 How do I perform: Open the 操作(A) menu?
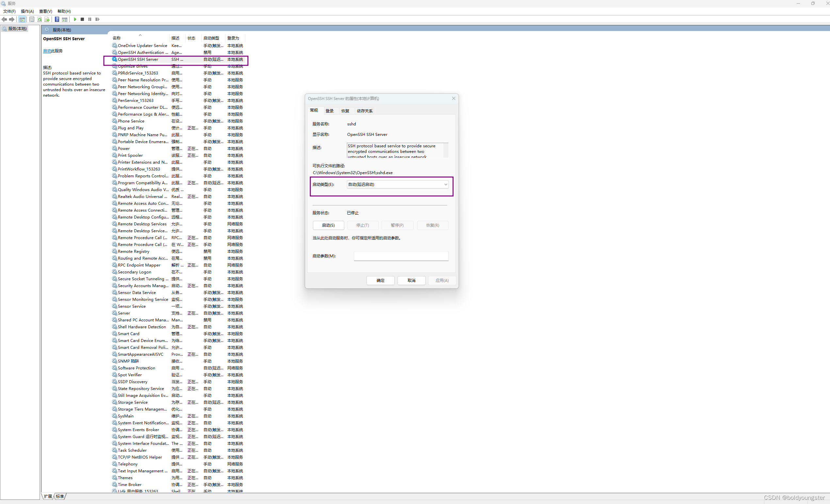[x=27, y=11]
